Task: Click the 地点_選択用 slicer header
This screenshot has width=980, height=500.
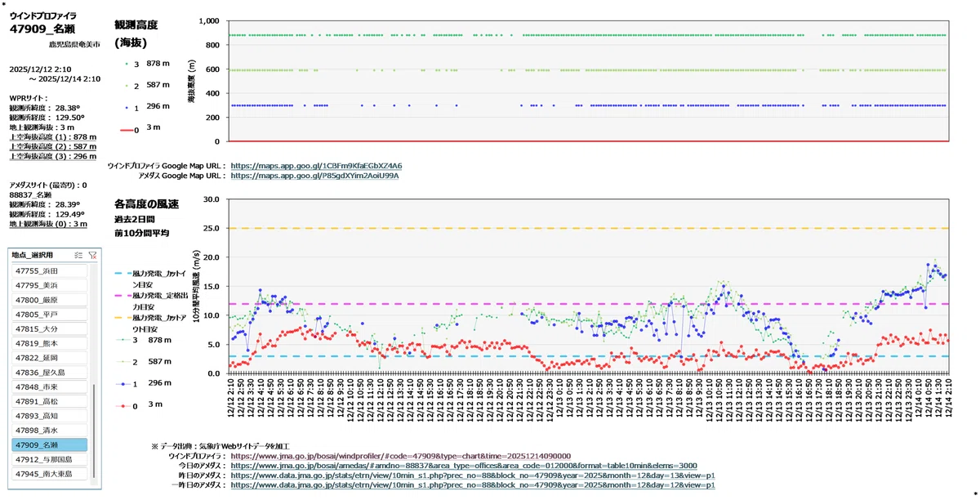Action: click(x=31, y=255)
